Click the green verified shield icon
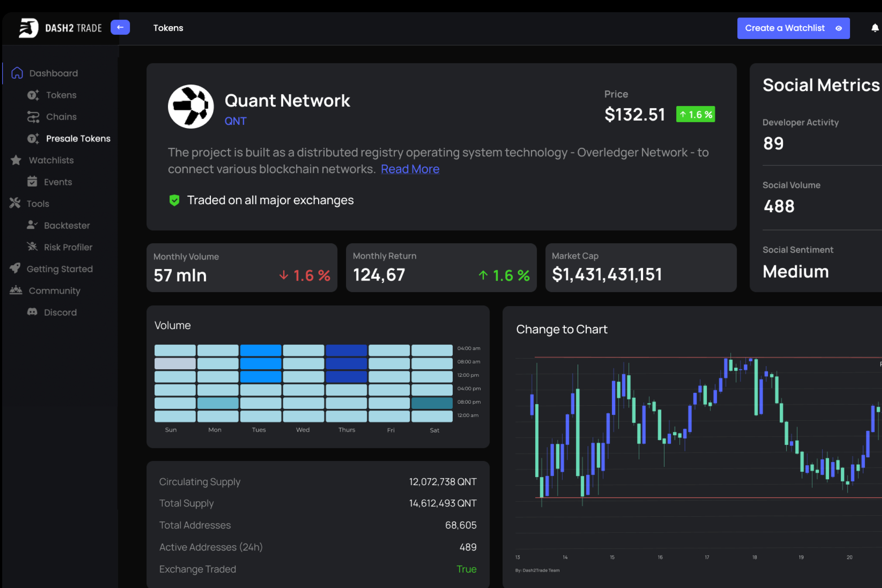882x588 pixels. pyautogui.click(x=174, y=200)
